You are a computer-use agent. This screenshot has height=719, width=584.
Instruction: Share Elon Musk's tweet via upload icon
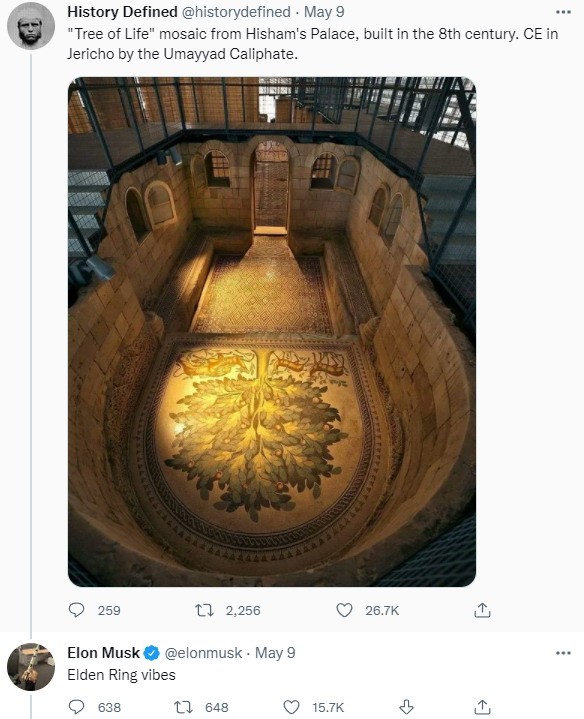(x=482, y=707)
